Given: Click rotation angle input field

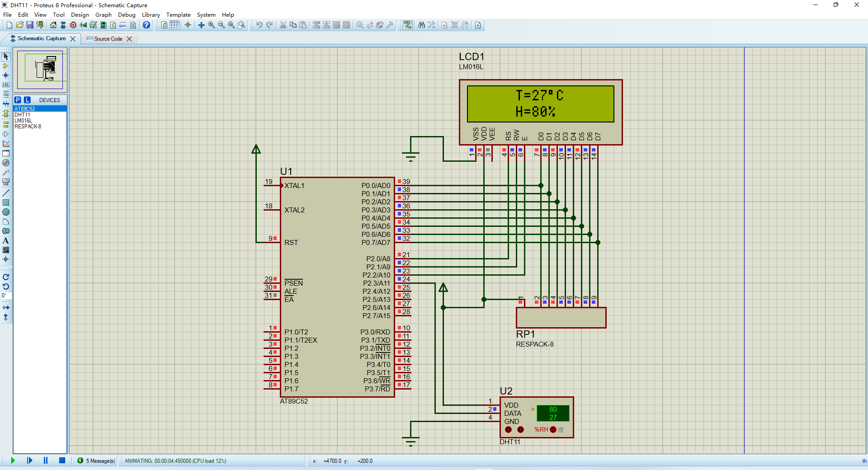Looking at the screenshot, I should click(x=6, y=296).
